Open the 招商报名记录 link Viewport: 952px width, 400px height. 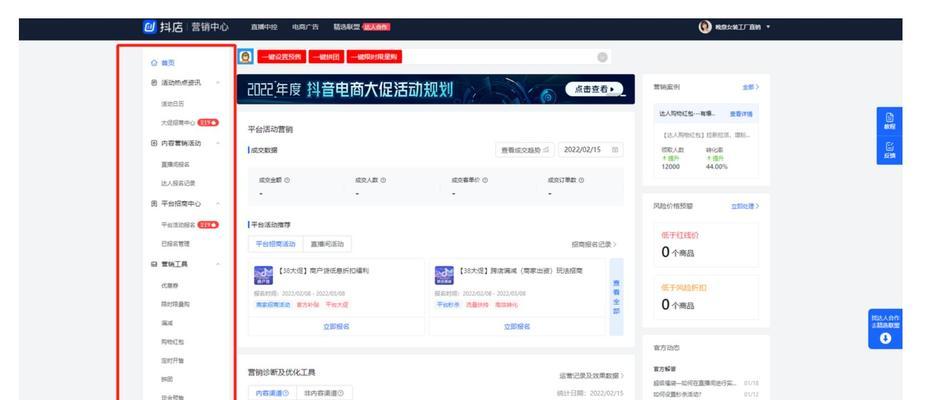coord(594,244)
